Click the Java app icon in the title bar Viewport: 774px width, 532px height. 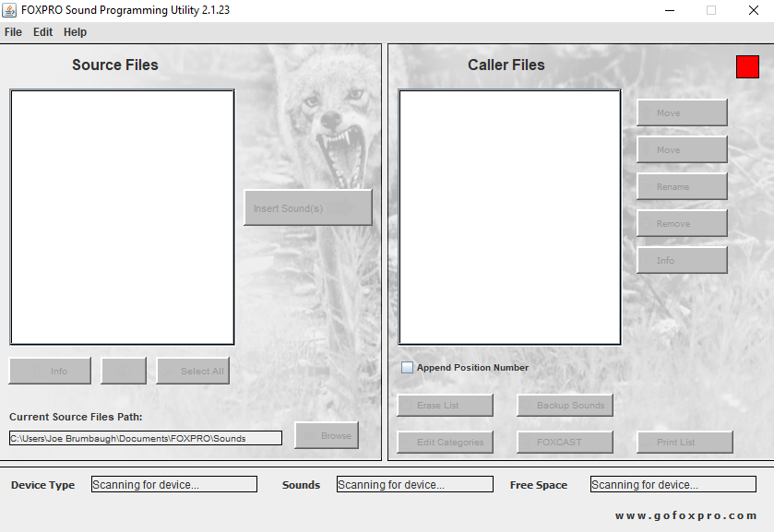[x=9, y=10]
